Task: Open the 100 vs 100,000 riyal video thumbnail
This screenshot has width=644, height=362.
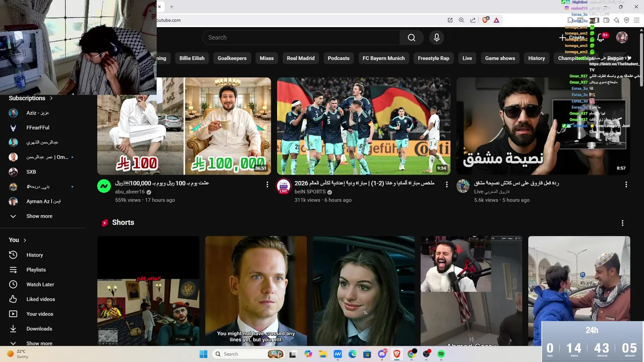Action: tap(184, 126)
